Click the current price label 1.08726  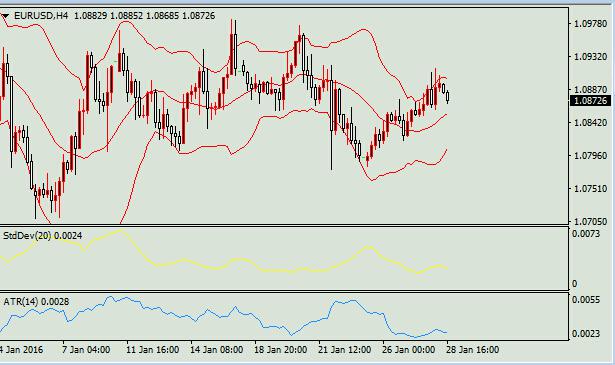pos(590,101)
